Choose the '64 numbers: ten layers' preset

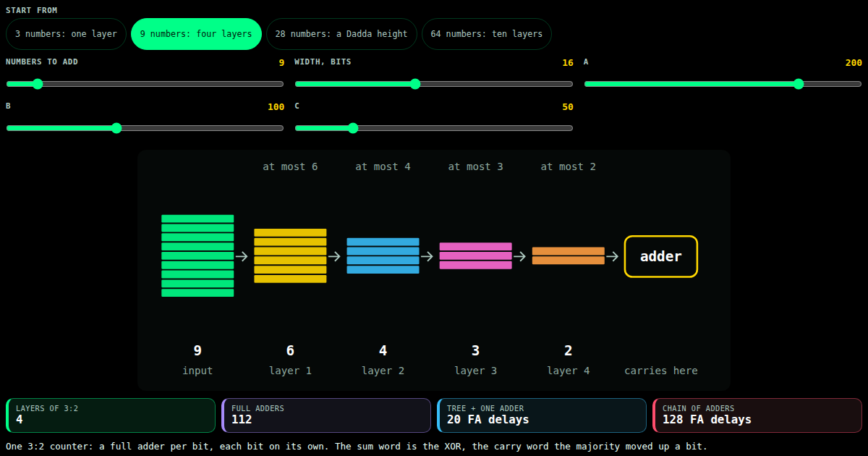point(487,34)
